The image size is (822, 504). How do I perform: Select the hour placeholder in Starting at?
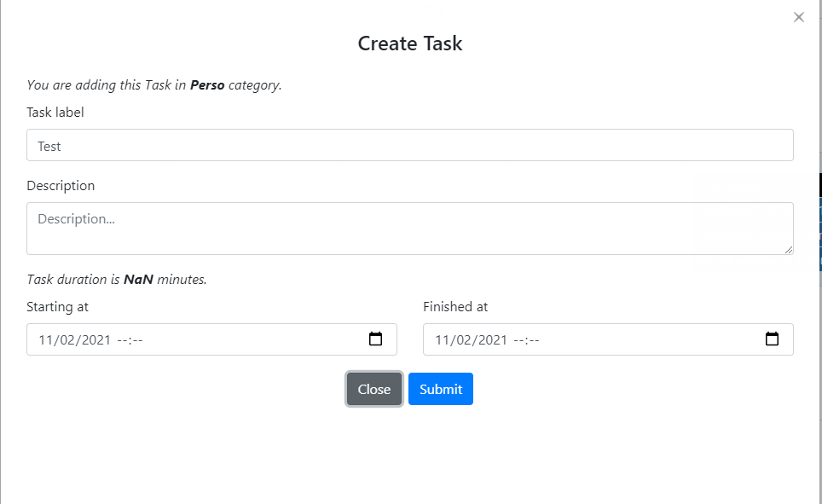(122, 339)
